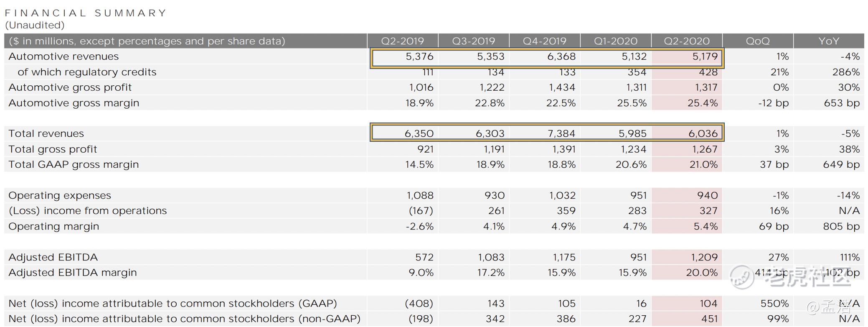Click the watermark logo icon beside the Chinese text
The image size is (868, 327).
pos(742,277)
